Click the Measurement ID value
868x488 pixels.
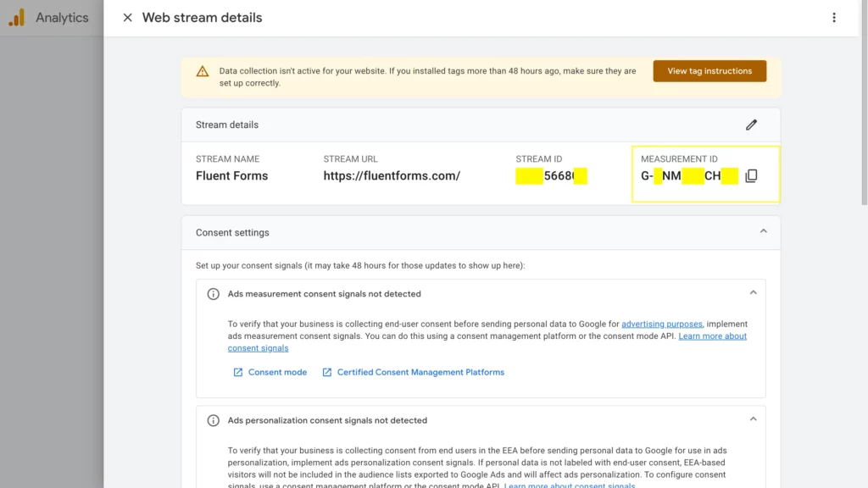pyautogui.click(x=690, y=176)
